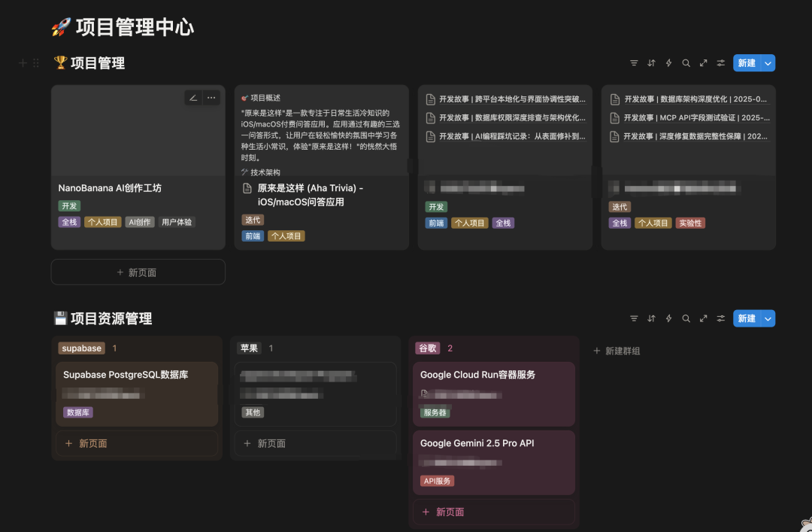Open three-dot menu on NanoBanana card

211,97
